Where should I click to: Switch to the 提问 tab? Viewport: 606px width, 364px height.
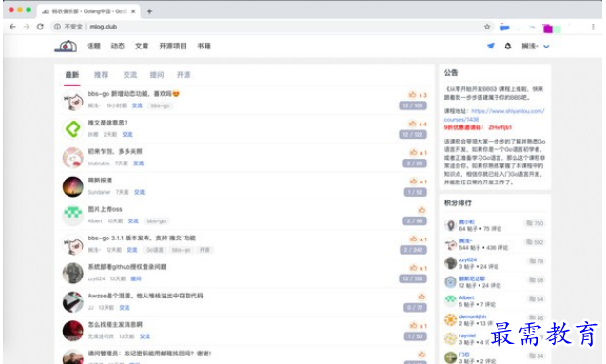click(x=157, y=75)
